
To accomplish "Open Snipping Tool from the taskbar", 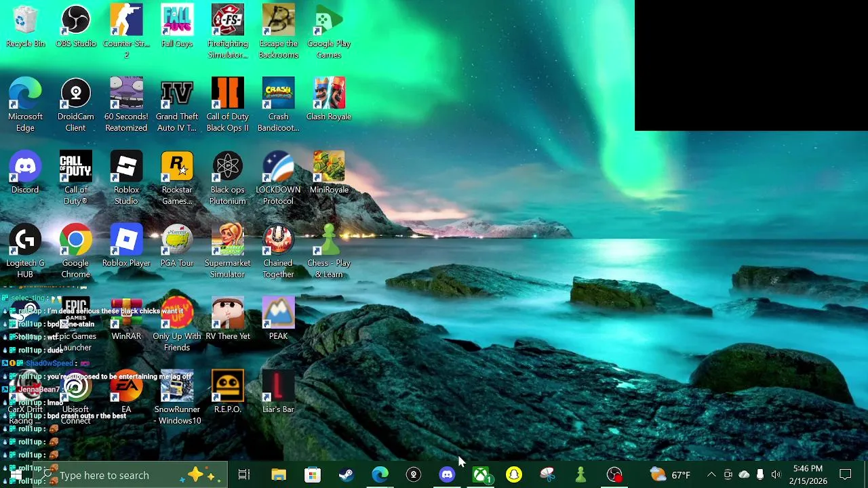I will tap(547, 475).
